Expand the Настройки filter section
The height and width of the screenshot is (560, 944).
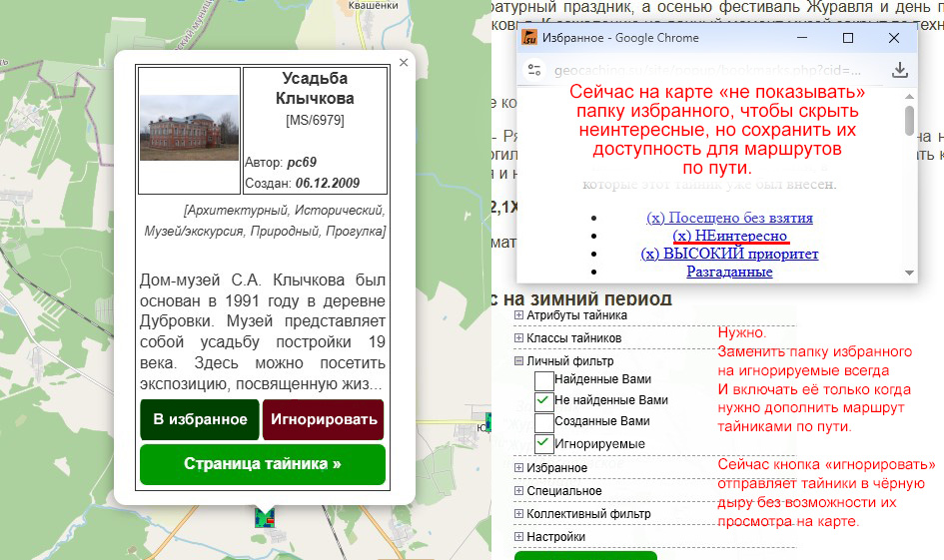[x=518, y=537]
